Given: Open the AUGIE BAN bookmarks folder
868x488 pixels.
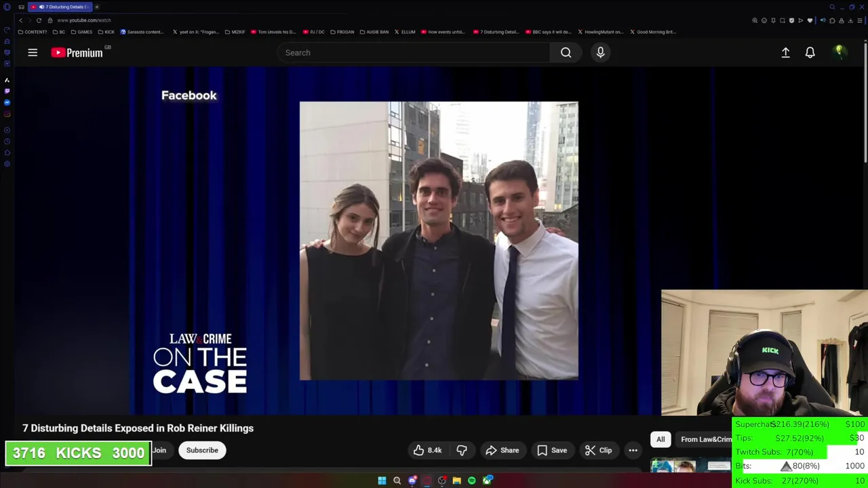Looking at the screenshot, I should click(374, 32).
